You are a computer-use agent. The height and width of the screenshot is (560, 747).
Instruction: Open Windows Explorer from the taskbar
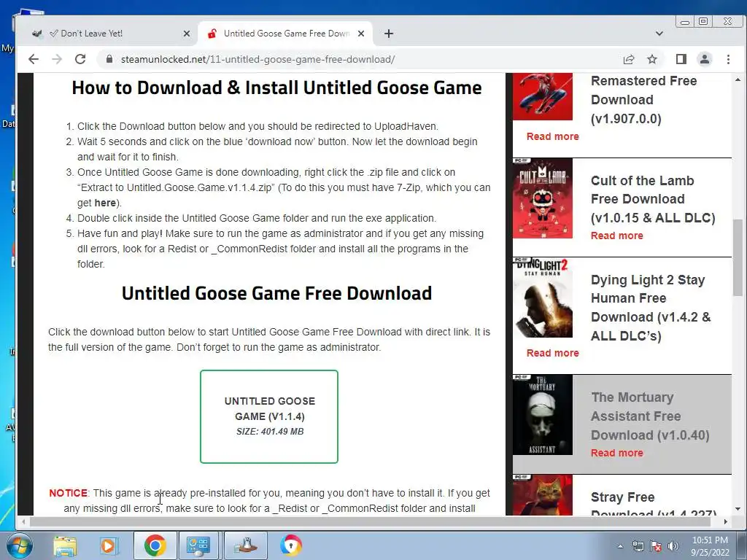coord(65,545)
